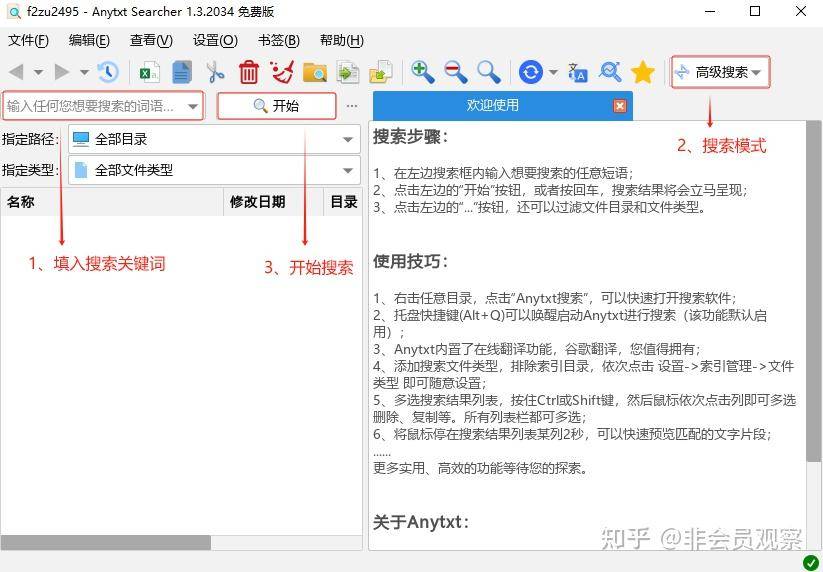
Task: Click the Anytxt app icon in title bar
Action: 14,12
